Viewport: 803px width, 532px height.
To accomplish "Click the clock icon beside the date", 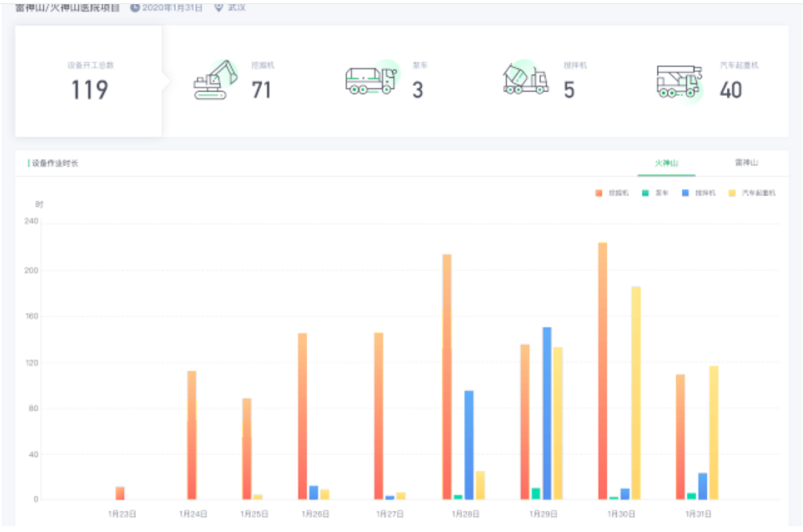I will tap(134, 8).
